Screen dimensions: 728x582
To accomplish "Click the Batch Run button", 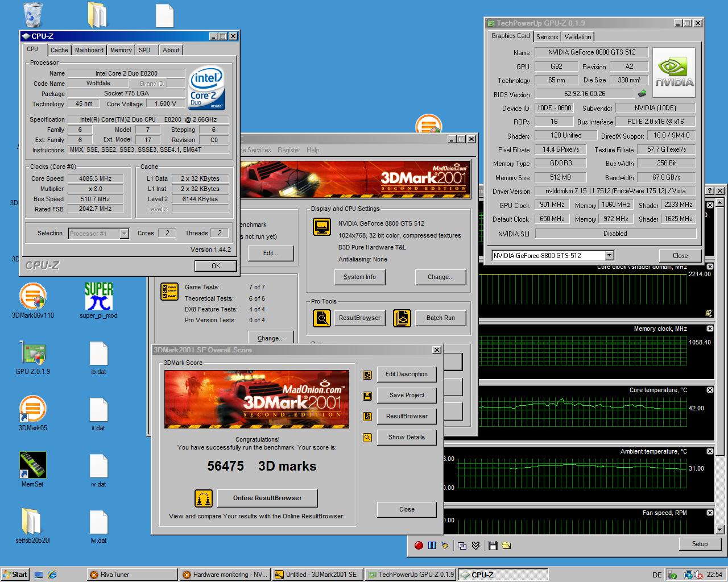I will click(x=441, y=318).
